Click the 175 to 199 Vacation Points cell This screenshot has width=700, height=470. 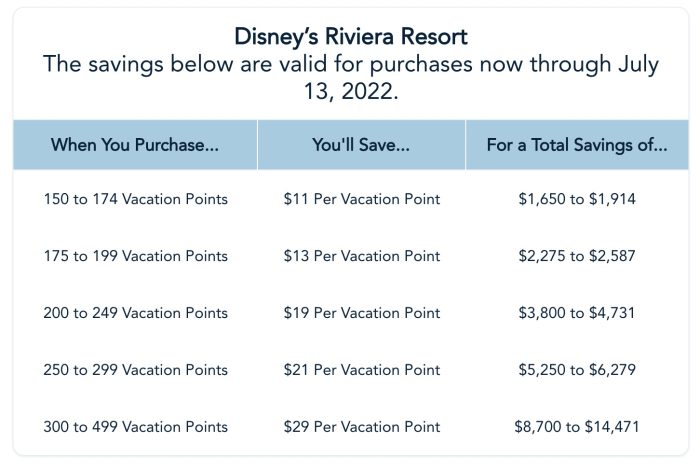(x=135, y=256)
